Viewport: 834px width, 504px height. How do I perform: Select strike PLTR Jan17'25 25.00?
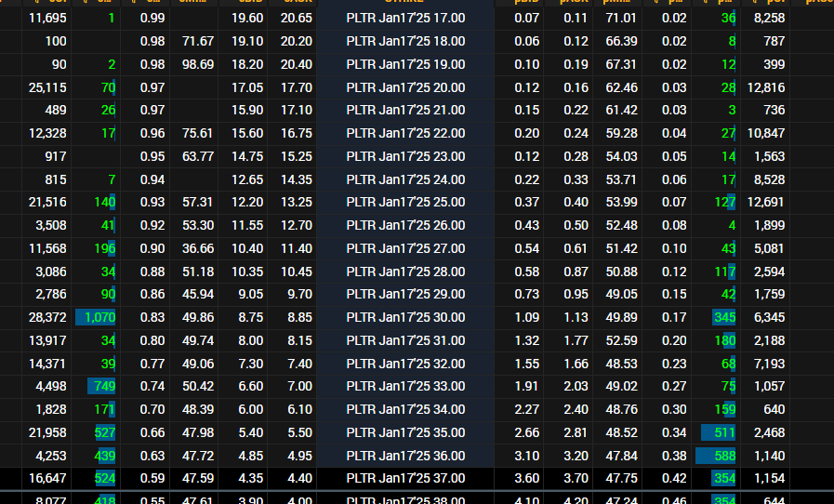pyautogui.click(x=405, y=202)
